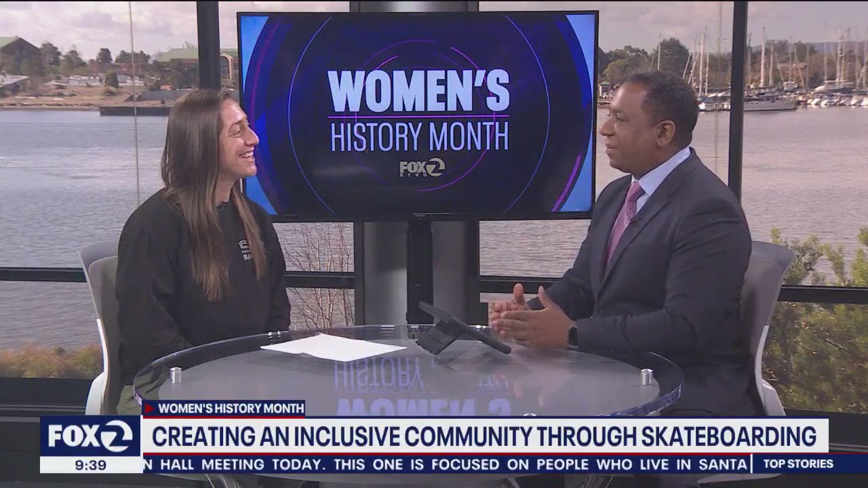Open the TOP STORIES label in ticker
Viewport: 868px width, 488px height.
click(x=797, y=464)
